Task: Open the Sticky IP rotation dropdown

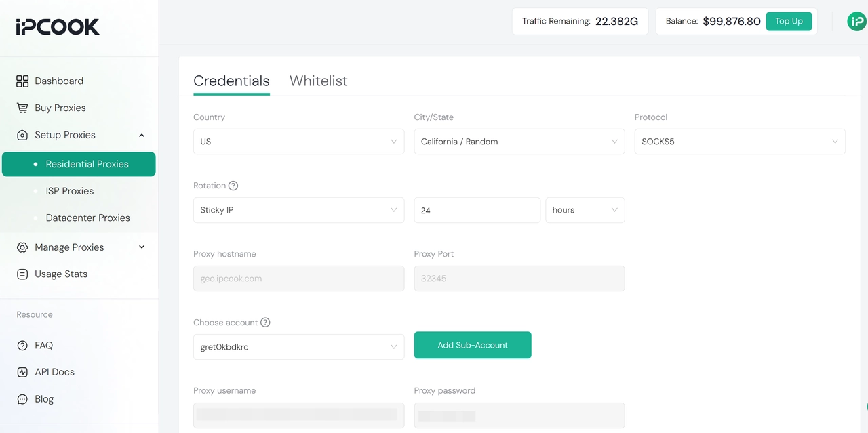Action: click(298, 210)
